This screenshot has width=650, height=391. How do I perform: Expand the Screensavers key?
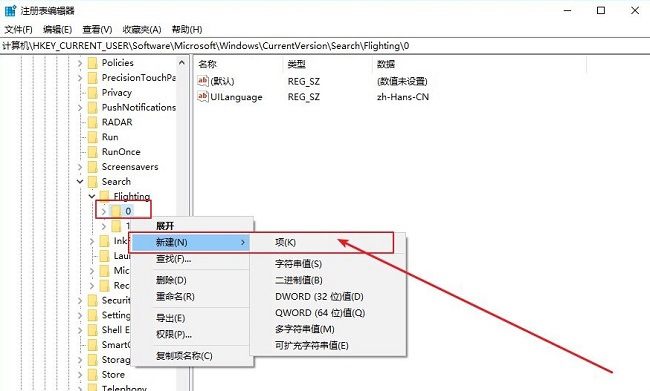pos(80,167)
